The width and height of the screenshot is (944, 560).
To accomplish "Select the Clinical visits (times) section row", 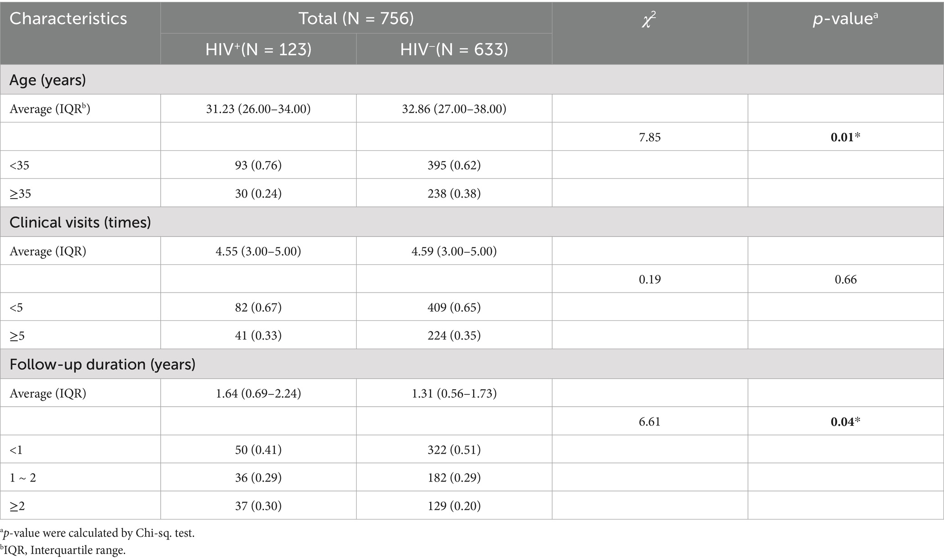I will [80, 222].
